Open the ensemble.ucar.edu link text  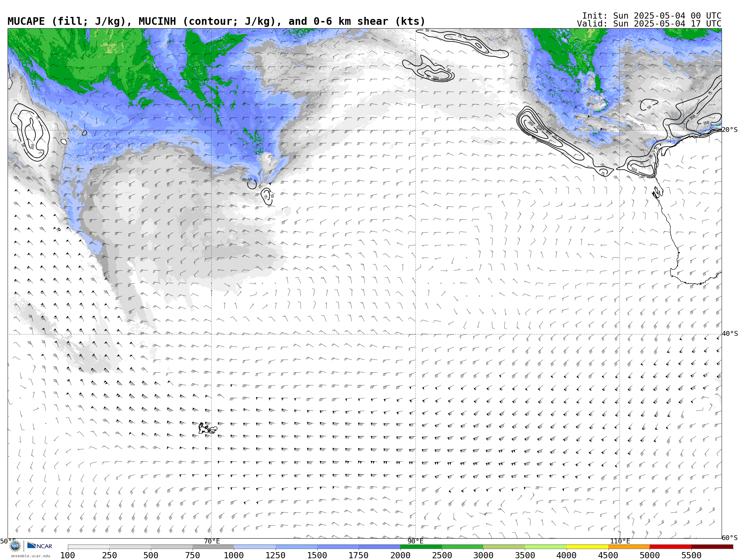[30, 556]
